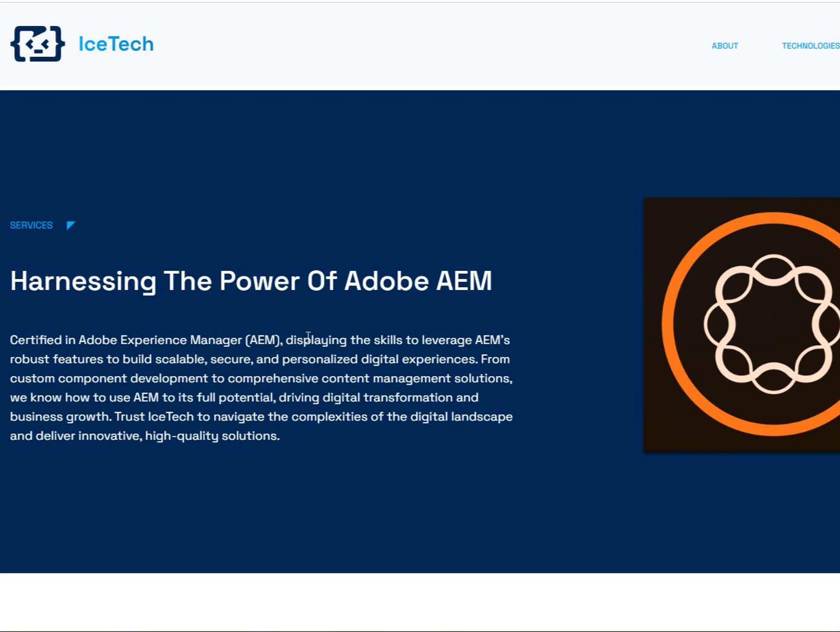Open the TECHNOLOGIES navigation item
Image resolution: width=840 pixels, height=632 pixels.
pos(810,46)
